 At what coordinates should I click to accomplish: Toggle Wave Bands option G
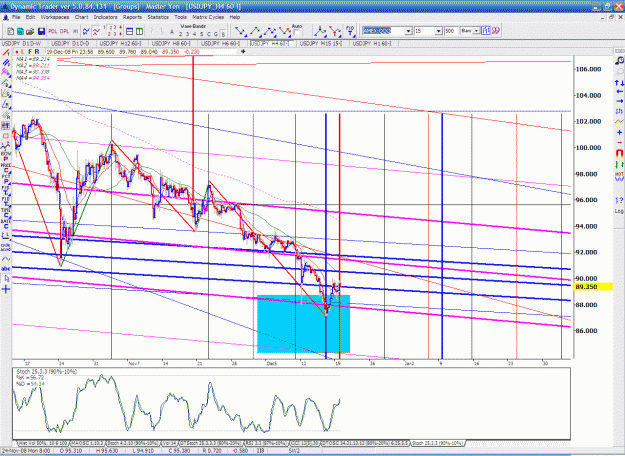216,34
